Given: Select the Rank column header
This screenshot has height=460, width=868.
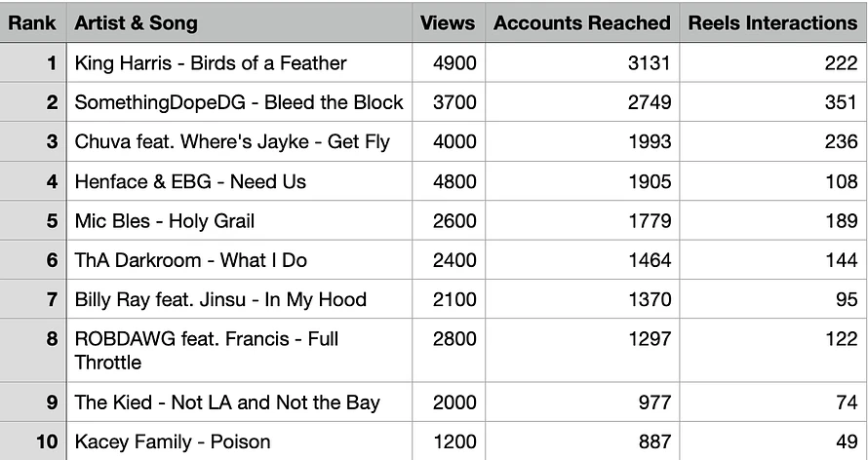Looking at the screenshot, I should tap(32, 22).
